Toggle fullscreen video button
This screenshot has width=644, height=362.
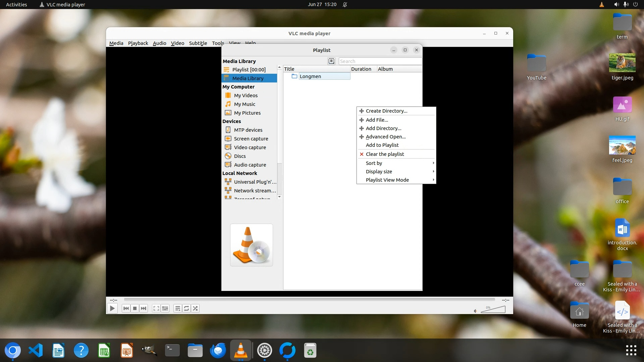pos(156,308)
